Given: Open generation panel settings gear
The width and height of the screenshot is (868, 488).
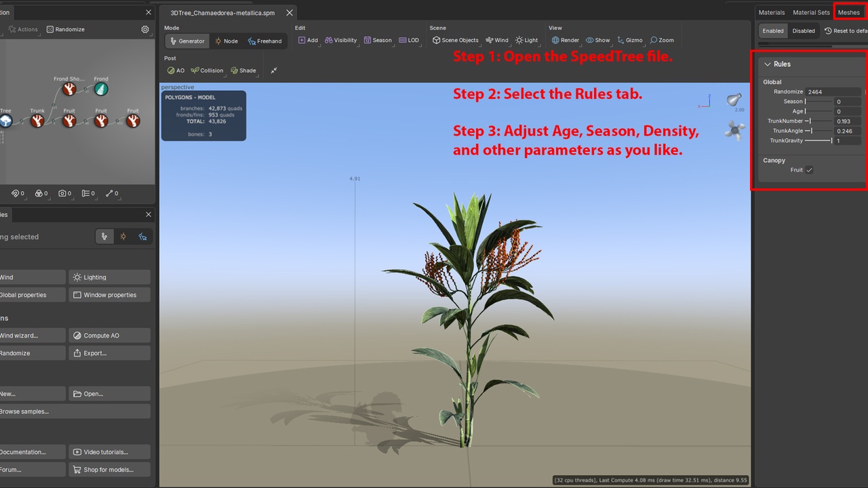Looking at the screenshot, I should pyautogui.click(x=145, y=29).
